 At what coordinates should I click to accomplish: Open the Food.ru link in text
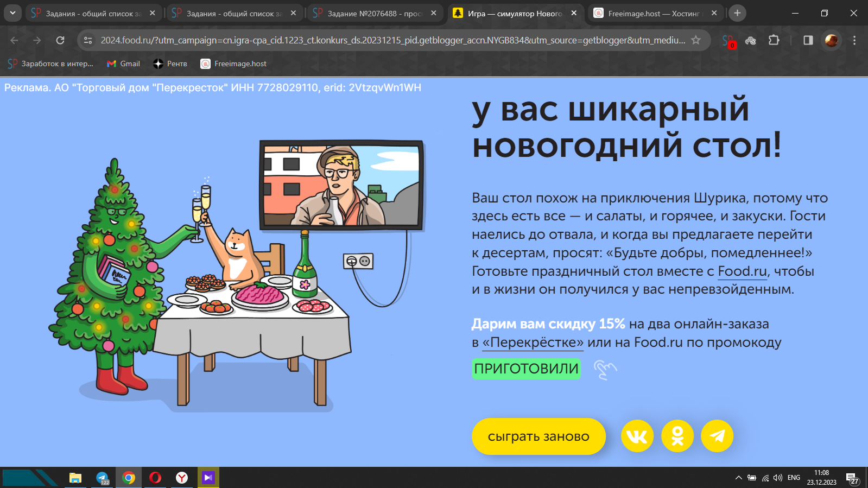(x=742, y=271)
